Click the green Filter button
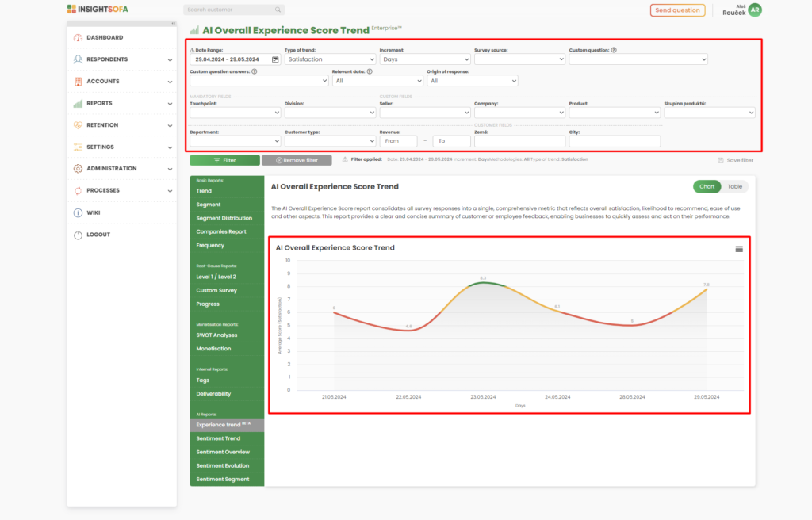The width and height of the screenshot is (812, 520). (224, 160)
